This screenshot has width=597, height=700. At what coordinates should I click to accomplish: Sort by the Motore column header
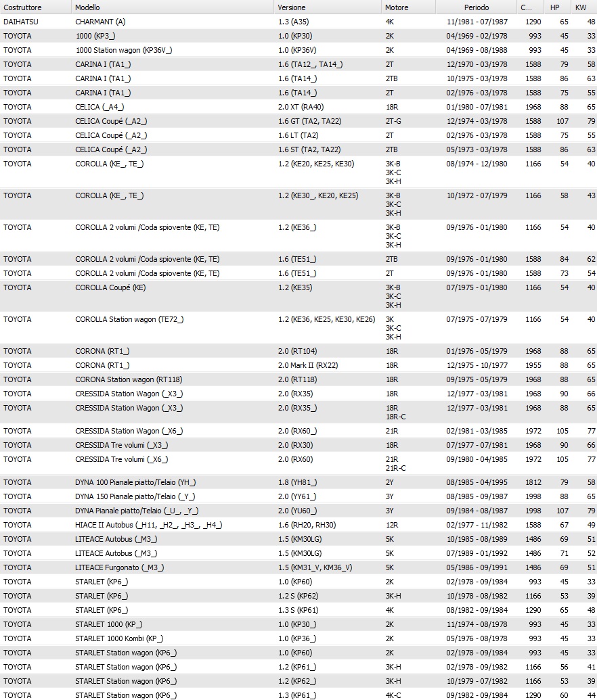408,7
